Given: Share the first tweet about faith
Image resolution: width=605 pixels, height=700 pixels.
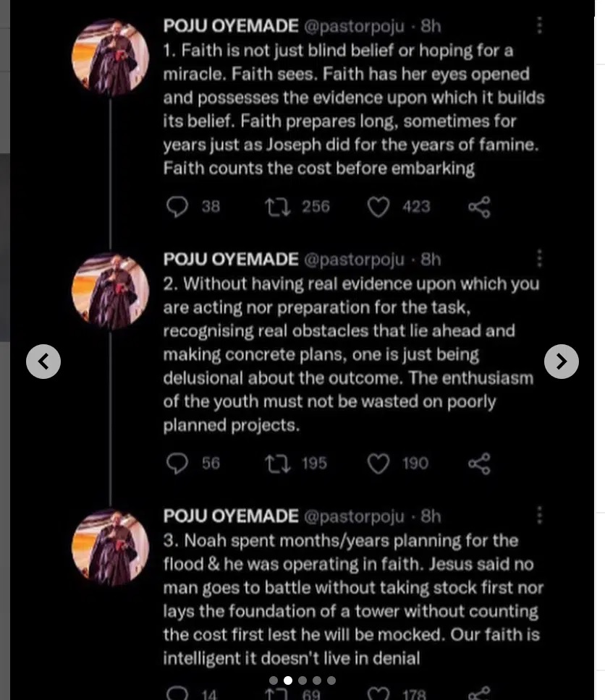Looking at the screenshot, I should [479, 207].
